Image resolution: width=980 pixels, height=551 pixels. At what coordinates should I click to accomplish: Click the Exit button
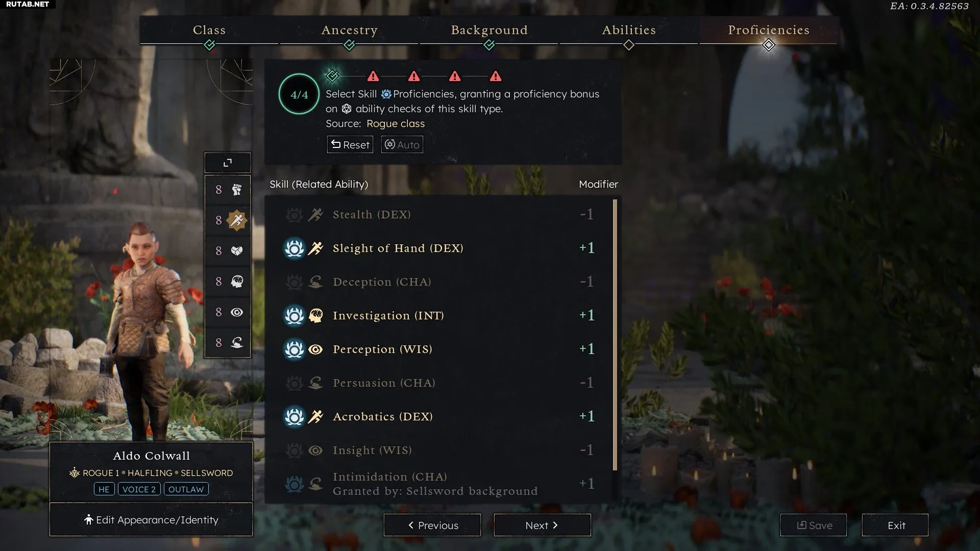point(895,525)
